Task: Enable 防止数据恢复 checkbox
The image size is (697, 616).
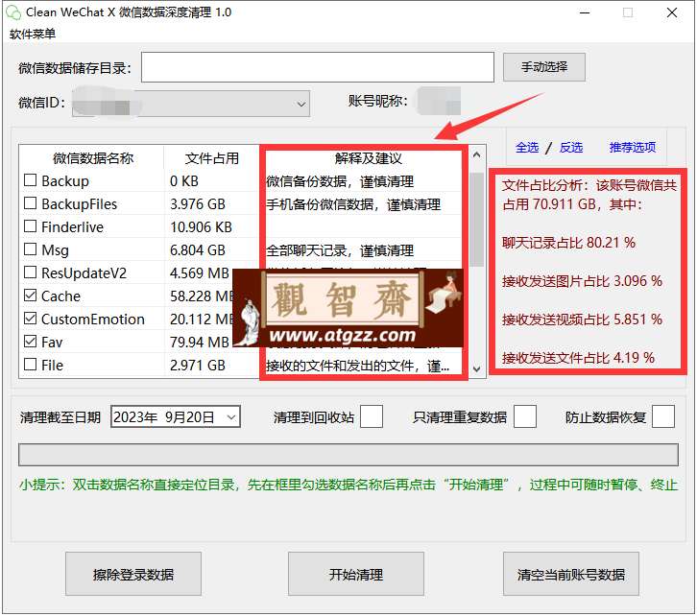Action: coord(663,416)
